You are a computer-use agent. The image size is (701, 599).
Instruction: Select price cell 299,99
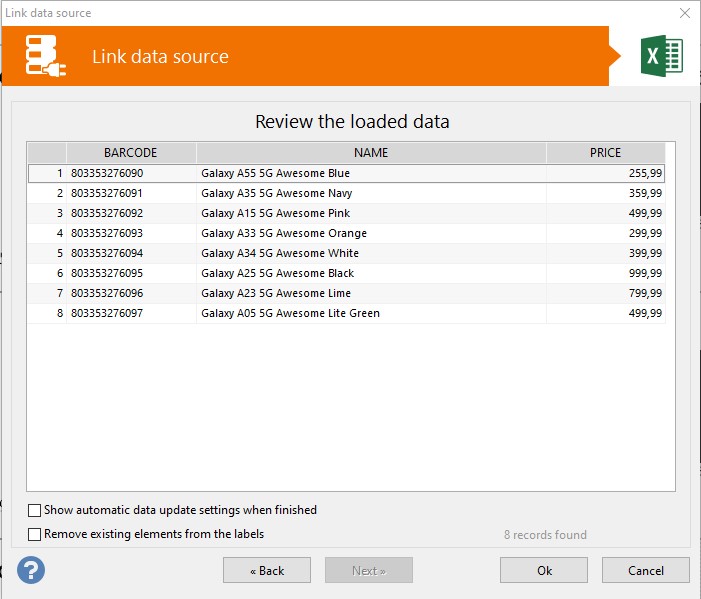pos(605,233)
